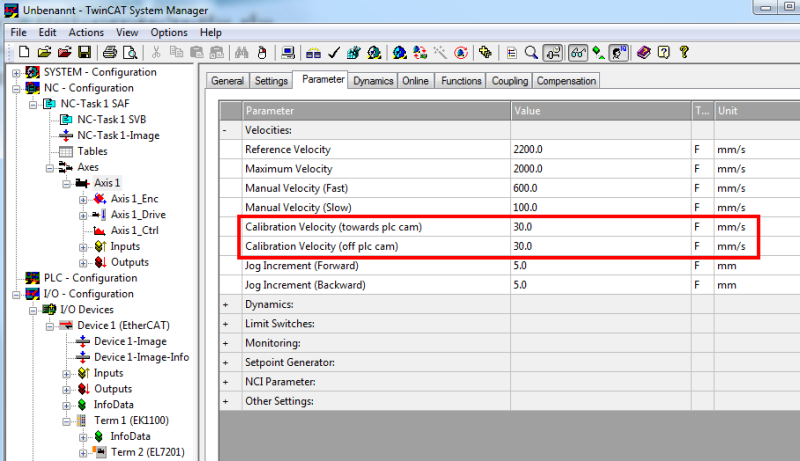800x461 pixels.
Task: Click the magnifying glass search icon
Action: pyautogui.click(x=531, y=52)
